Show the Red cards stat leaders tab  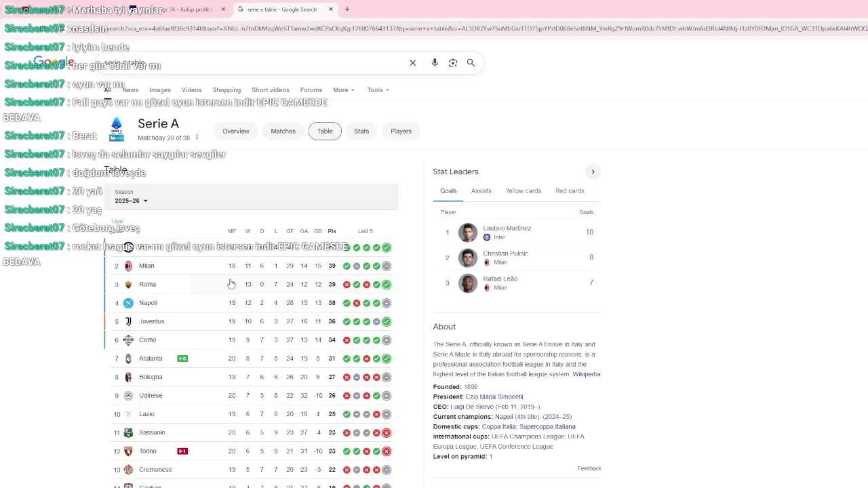pos(570,191)
